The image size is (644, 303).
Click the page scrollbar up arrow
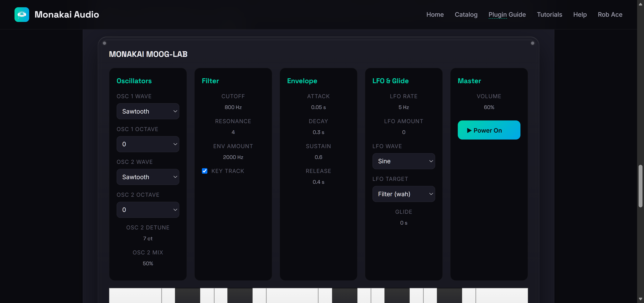click(640, 4)
